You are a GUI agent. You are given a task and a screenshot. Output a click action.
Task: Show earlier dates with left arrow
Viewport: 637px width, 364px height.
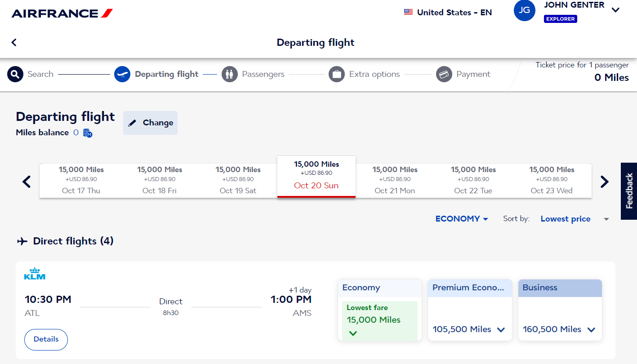[x=27, y=182]
